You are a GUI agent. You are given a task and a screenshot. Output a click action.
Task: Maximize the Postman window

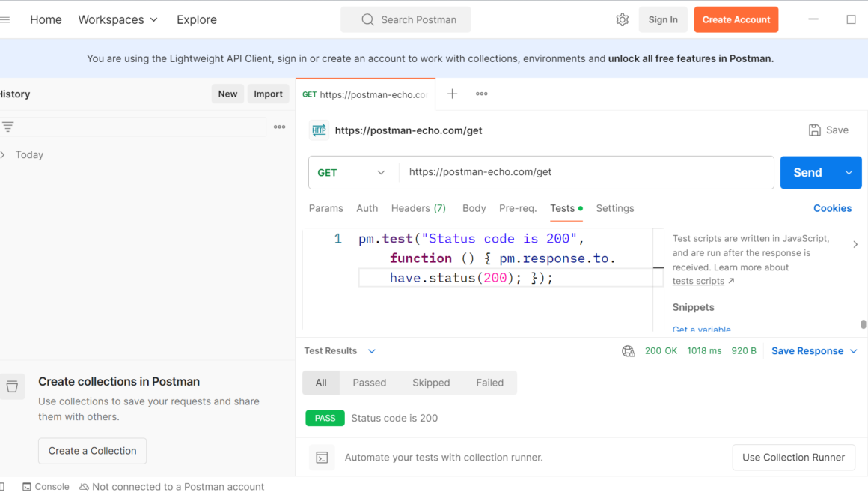(852, 19)
